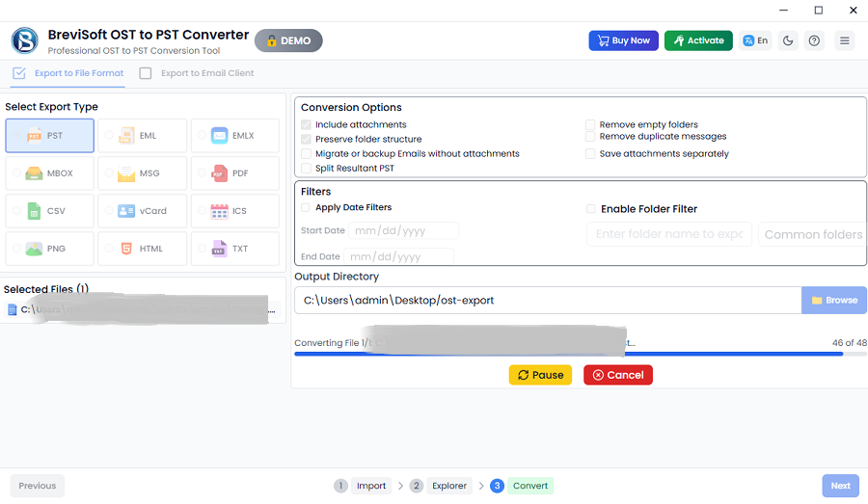Choose the EML format icon
868x504 pixels.
[x=126, y=136]
